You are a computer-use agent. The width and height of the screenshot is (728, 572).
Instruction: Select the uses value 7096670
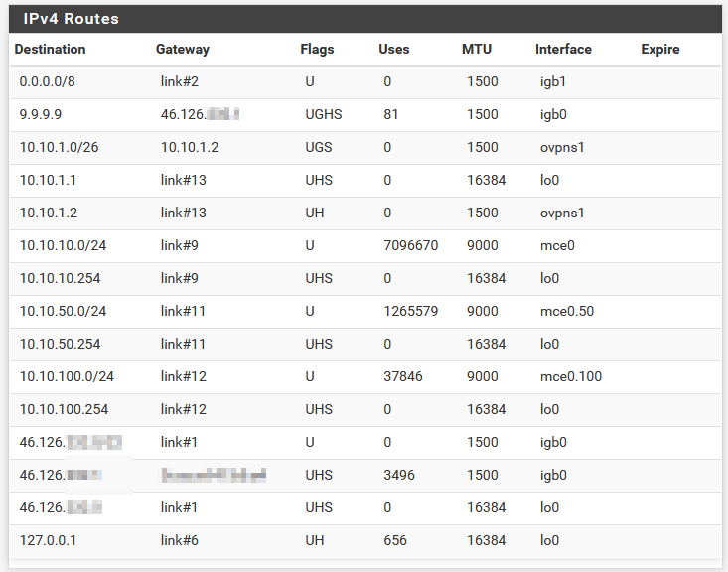(x=411, y=245)
